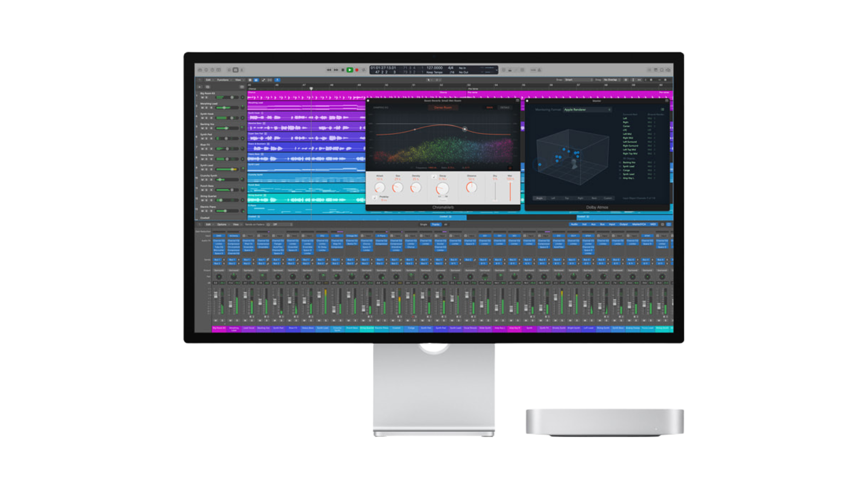
Task: Toggle Cycle mode button
Action: [x=364, y=70]
